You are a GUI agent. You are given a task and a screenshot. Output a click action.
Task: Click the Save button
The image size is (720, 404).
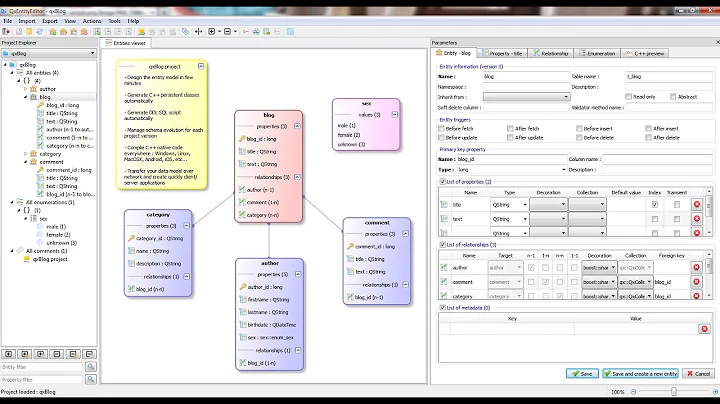[582, 374]
